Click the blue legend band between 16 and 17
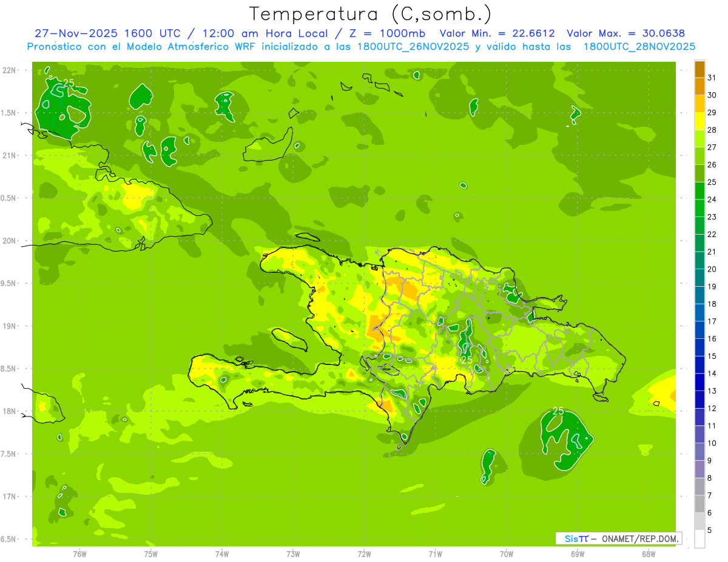This screenshot has width=728, height=562. pyautogui.click(x=699, y=330)
